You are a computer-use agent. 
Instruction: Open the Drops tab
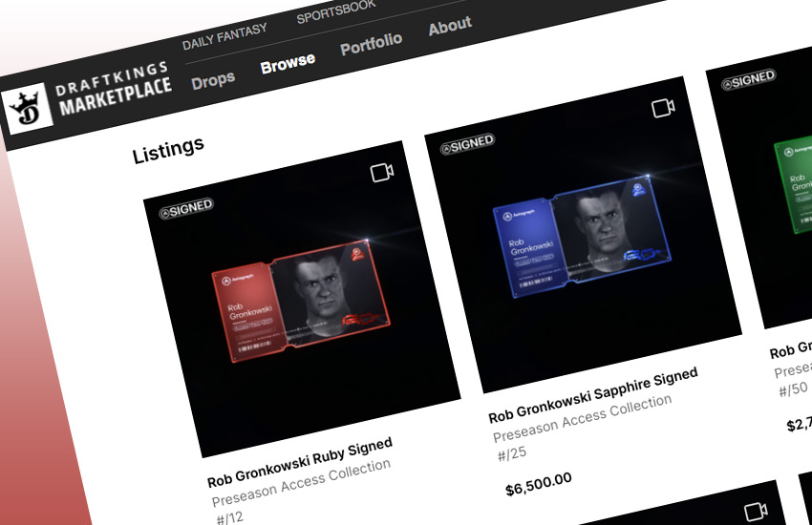tap(213, 80)
